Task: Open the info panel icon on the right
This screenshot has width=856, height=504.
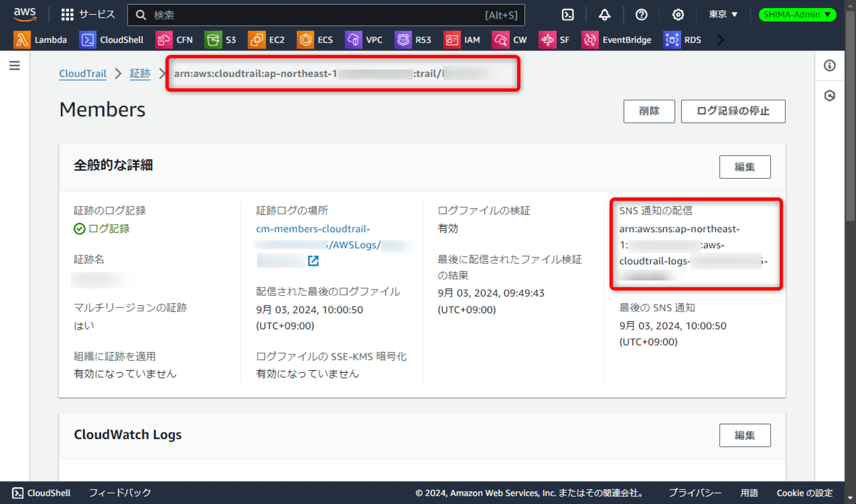Action: 829,65
